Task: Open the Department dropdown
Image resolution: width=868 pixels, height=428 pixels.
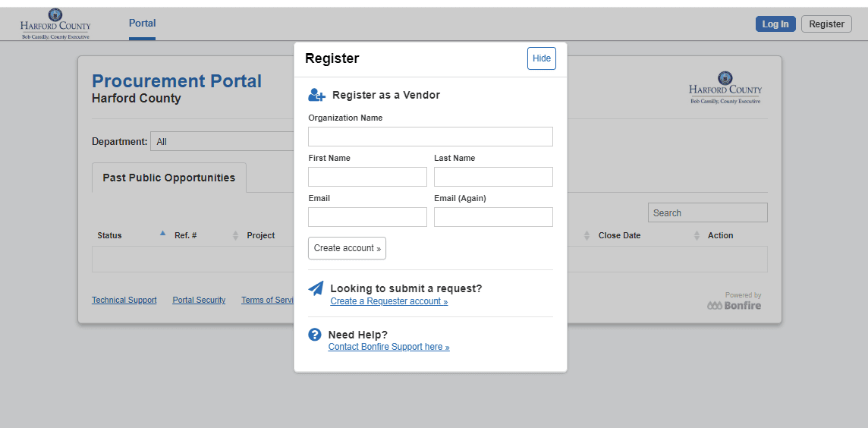Action: [222, 141]
